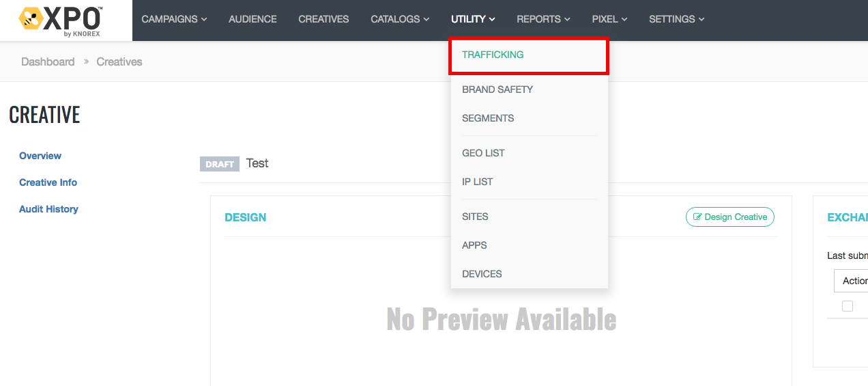This screenshot has height=386, width=868.
Task: Select Geo List menu entry
Action: [483, 153]
